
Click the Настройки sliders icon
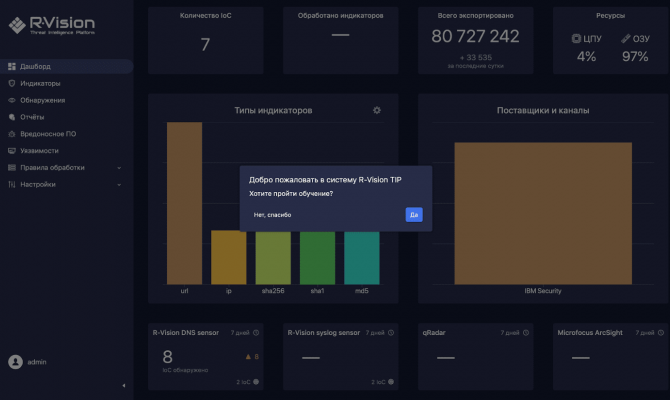point(12,185)
